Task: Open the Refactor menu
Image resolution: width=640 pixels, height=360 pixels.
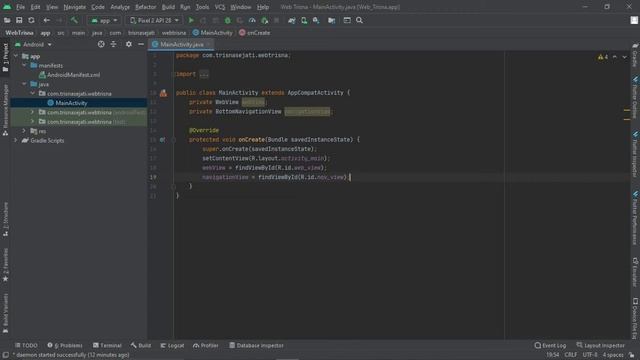Action: click(146, 7)
